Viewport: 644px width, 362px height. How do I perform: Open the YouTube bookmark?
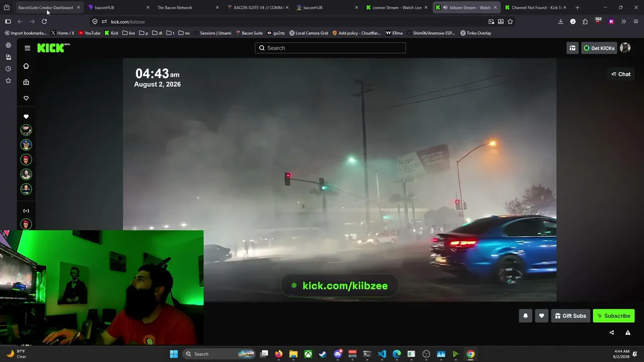coord(90,33)
